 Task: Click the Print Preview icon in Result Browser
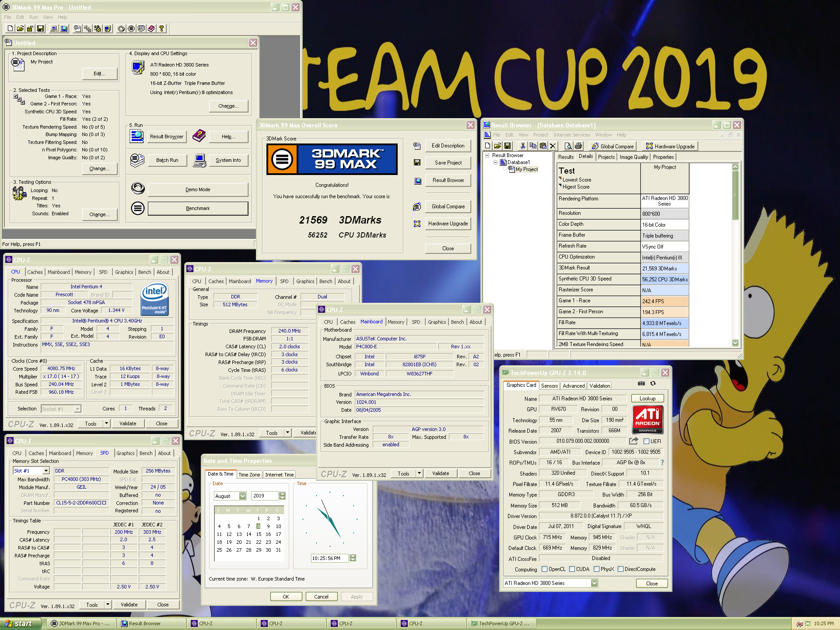tap(568, 146)
